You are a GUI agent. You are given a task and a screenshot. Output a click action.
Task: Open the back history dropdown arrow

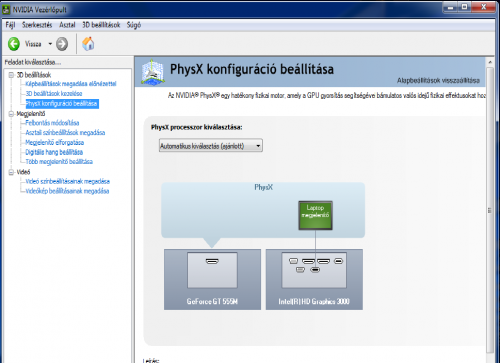[x=50, y=44]
